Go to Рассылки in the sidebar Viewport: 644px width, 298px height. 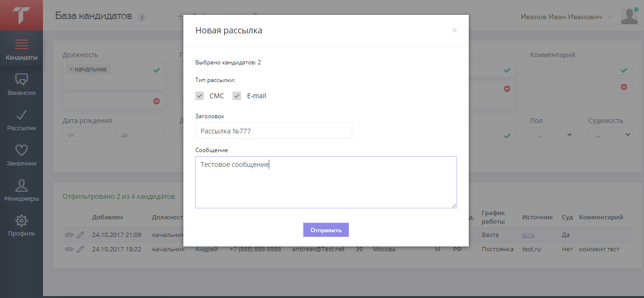pyautogui.click(x=21, y=121)
